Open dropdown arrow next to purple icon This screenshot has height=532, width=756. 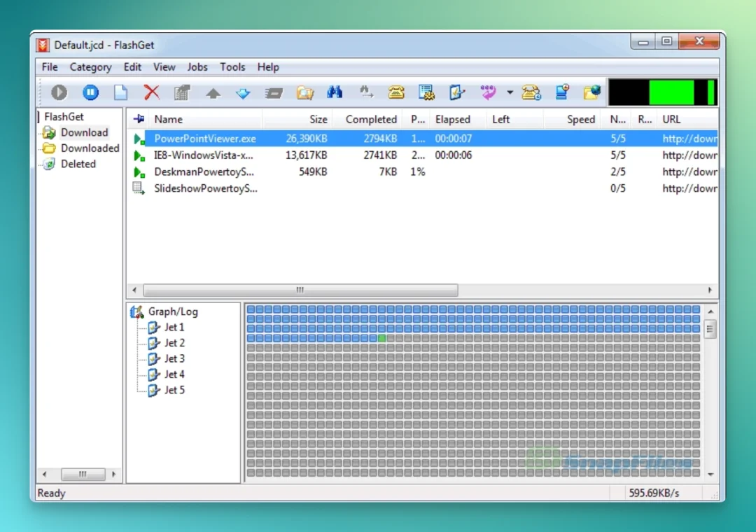tap(510, 92)
